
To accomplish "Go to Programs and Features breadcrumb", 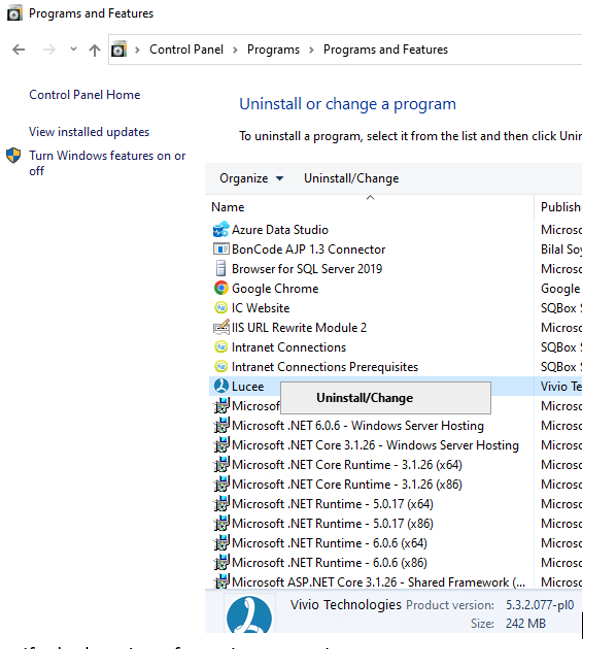I will 385,50.
